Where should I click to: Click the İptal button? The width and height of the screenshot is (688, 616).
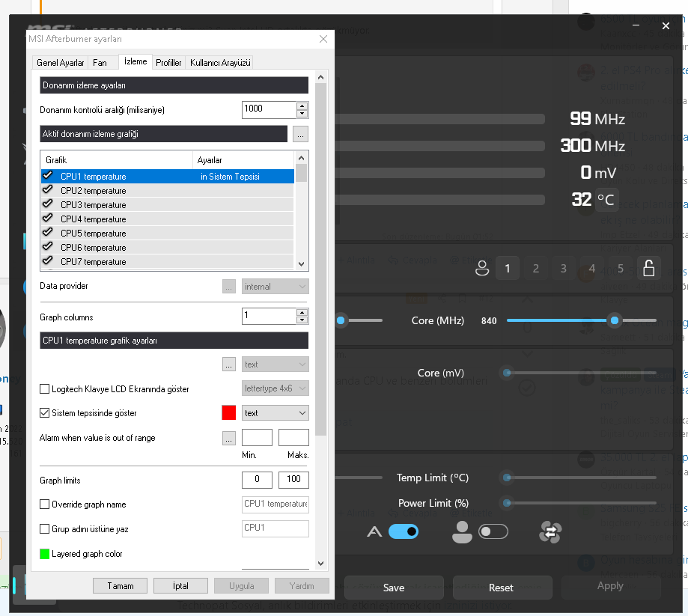180,586
